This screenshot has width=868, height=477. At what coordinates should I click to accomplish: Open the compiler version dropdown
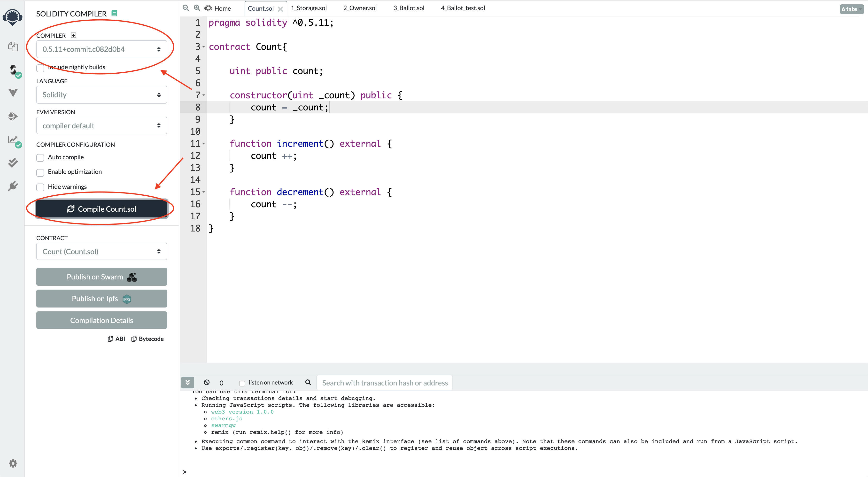tap(101, 49)
